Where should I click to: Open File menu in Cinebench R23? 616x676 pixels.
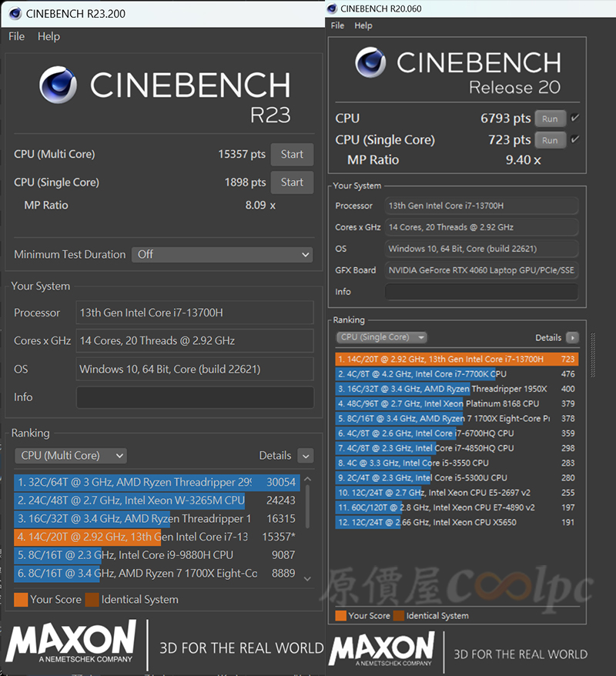click(x=16, y=37)
